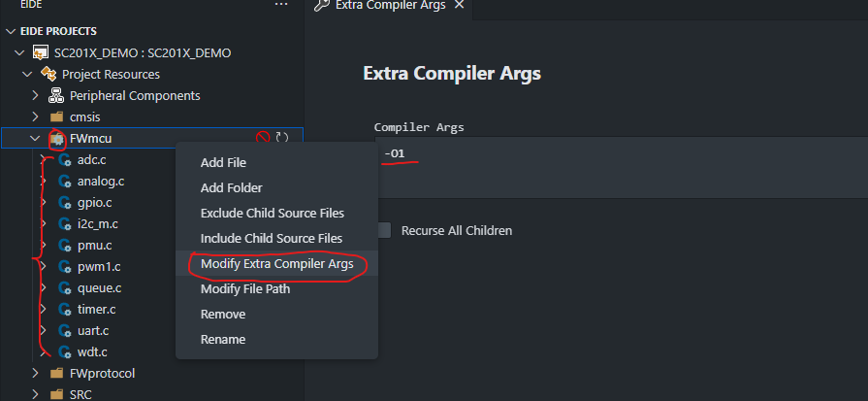Click the Project Resources icon

pos(48,74)
